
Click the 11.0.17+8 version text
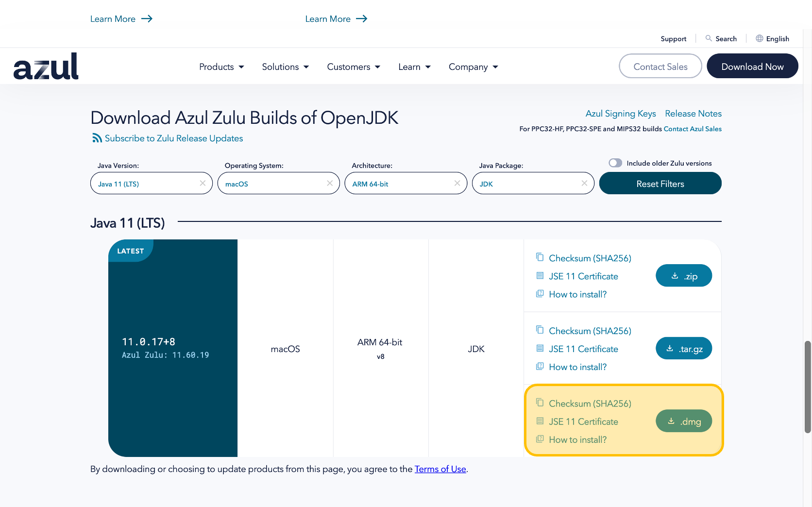[x=149, y=342]
